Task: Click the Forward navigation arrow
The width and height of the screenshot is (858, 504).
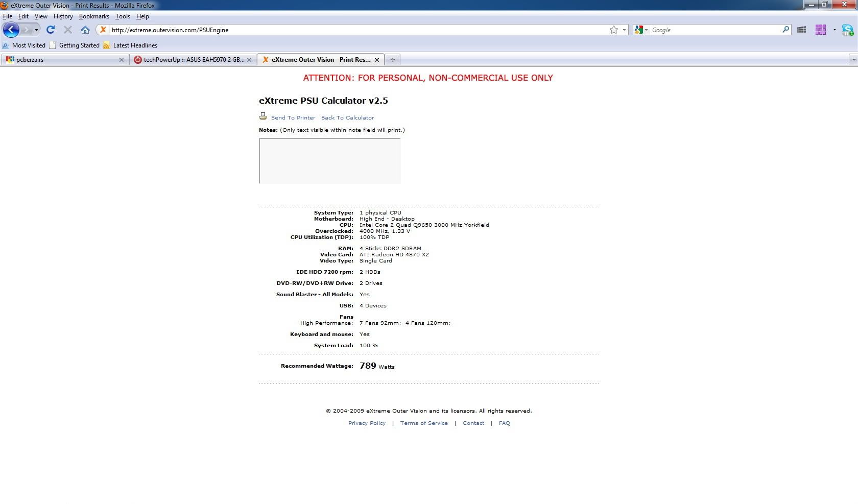Action: (26, 30)
